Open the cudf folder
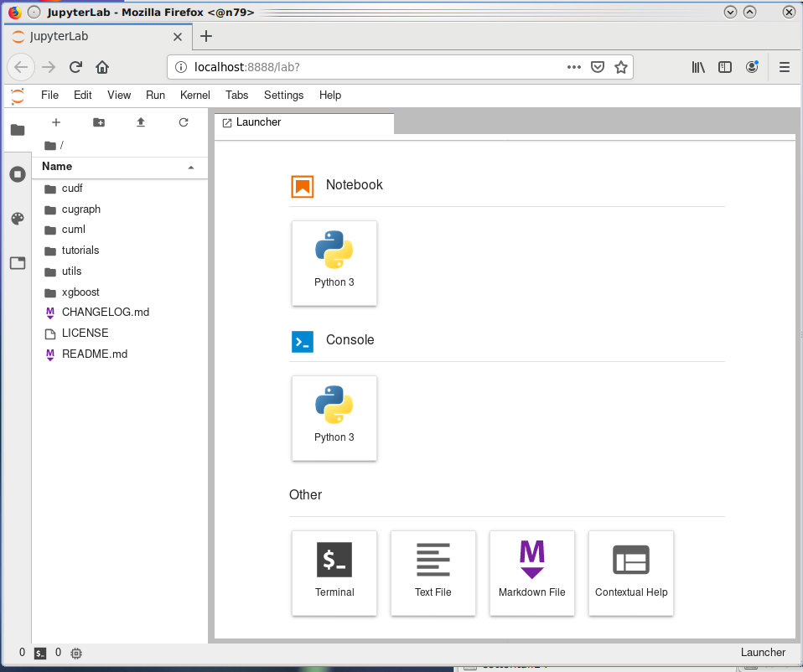This screenshot has height=672, width=803. click(x=120, y=189)
